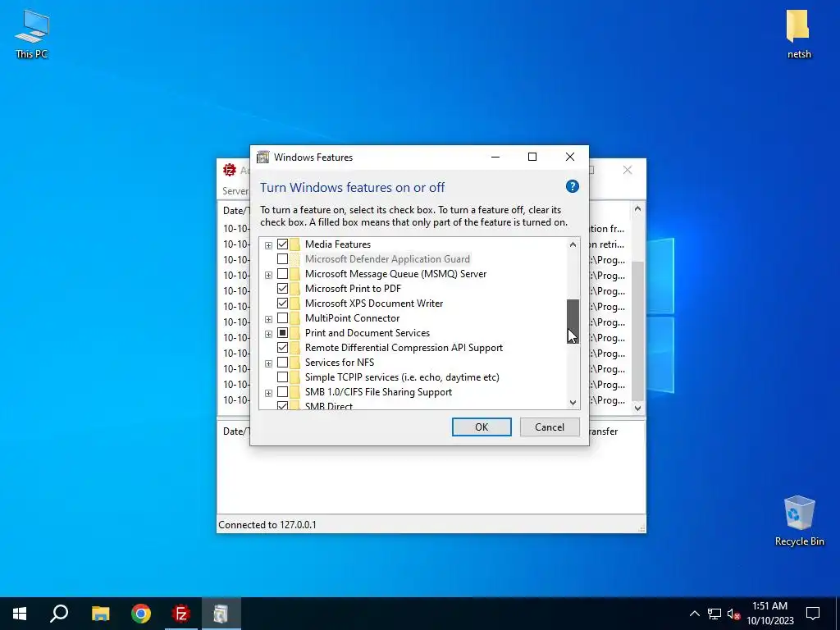Open the Windows Start menu
Screen dimensions: 840x630
tap(20, 614)
